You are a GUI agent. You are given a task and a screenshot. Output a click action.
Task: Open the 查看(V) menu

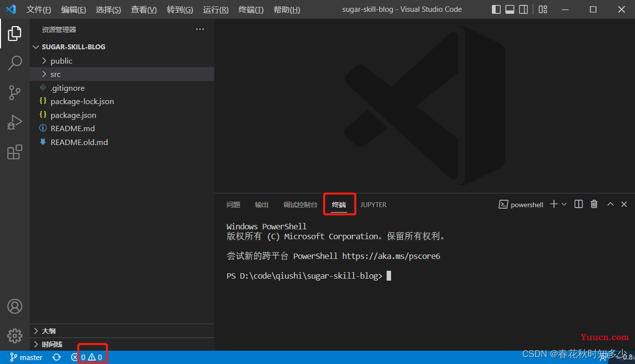click(x=144, y=9)
